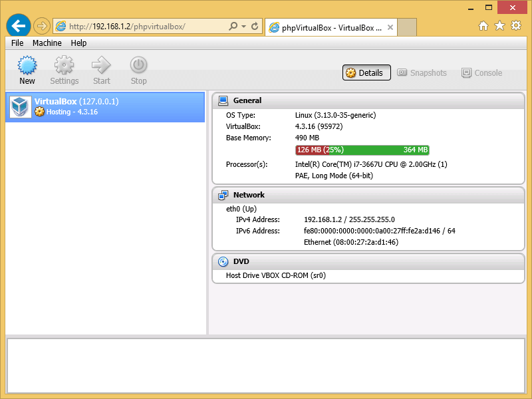
Task: Click the OS type value Linux (3.13.0-35-generic)
Action: point(336,115)
